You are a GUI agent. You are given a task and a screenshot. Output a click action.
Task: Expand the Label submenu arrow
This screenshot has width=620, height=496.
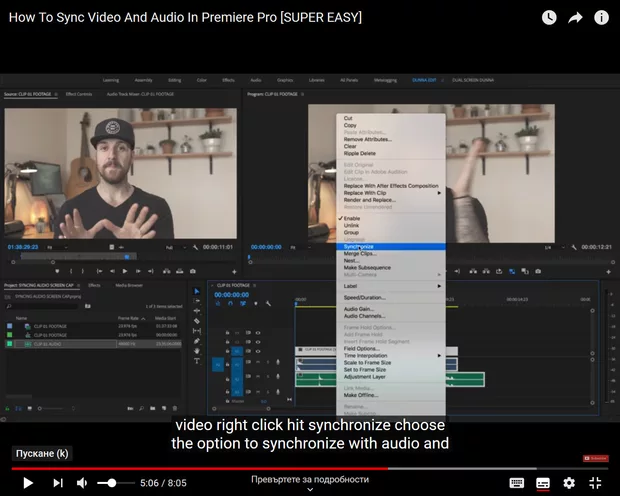click(x=439, y=286)
